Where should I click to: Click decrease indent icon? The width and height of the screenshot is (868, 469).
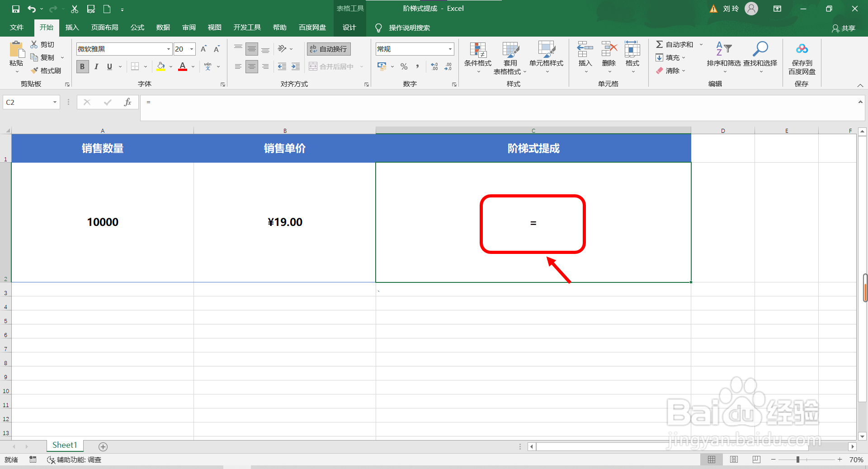coord(282,66)
